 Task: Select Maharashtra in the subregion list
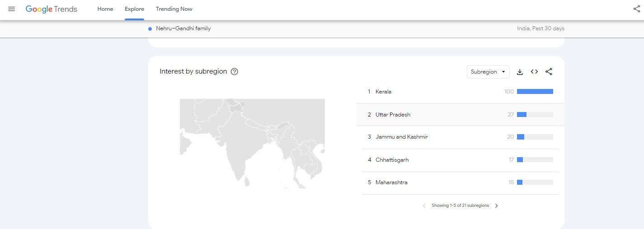point(391,182)
